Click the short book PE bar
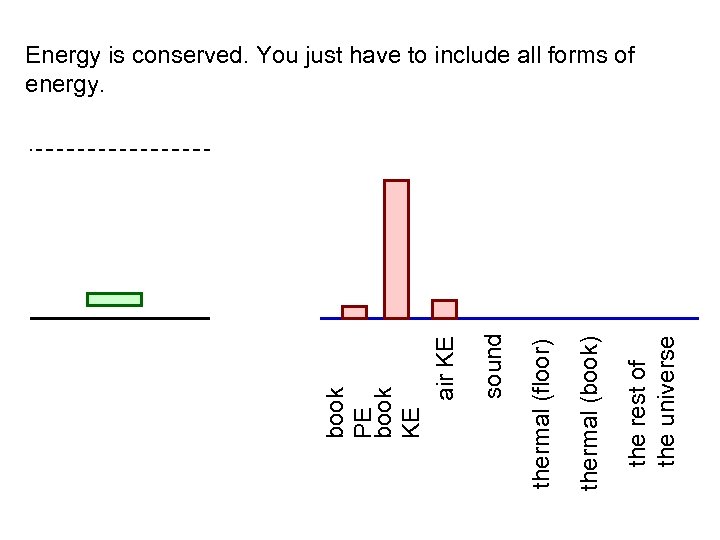 354,312
